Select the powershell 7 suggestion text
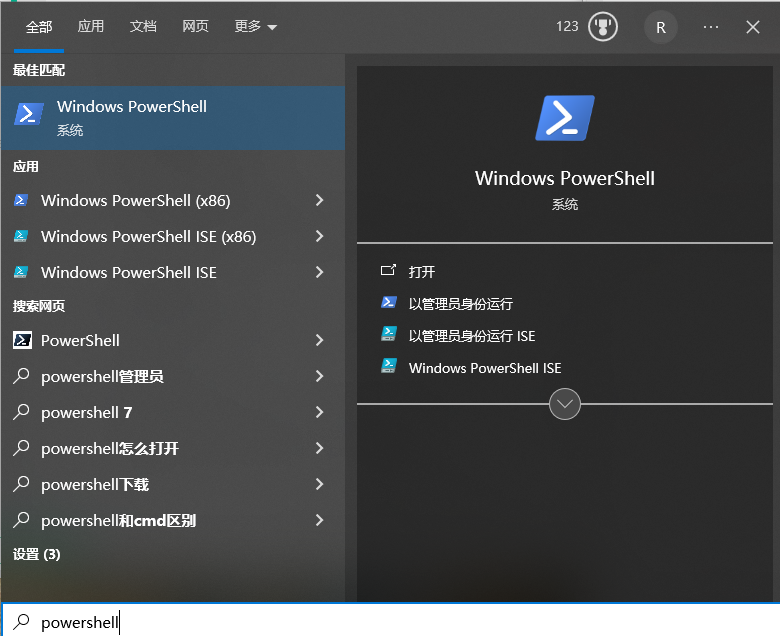 pos(87,412)
